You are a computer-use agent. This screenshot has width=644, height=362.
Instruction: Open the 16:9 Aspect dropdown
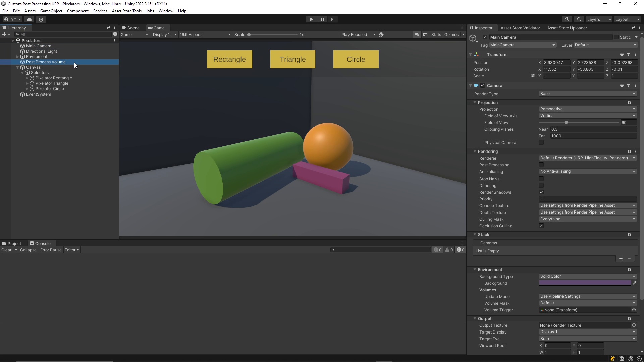[x=205, y=34]
